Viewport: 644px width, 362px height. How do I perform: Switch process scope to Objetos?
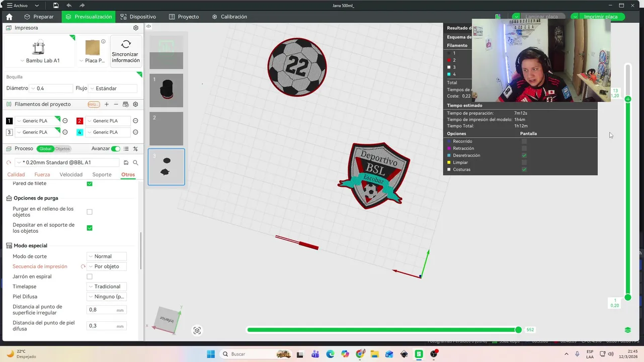click(x=62, y=149)
